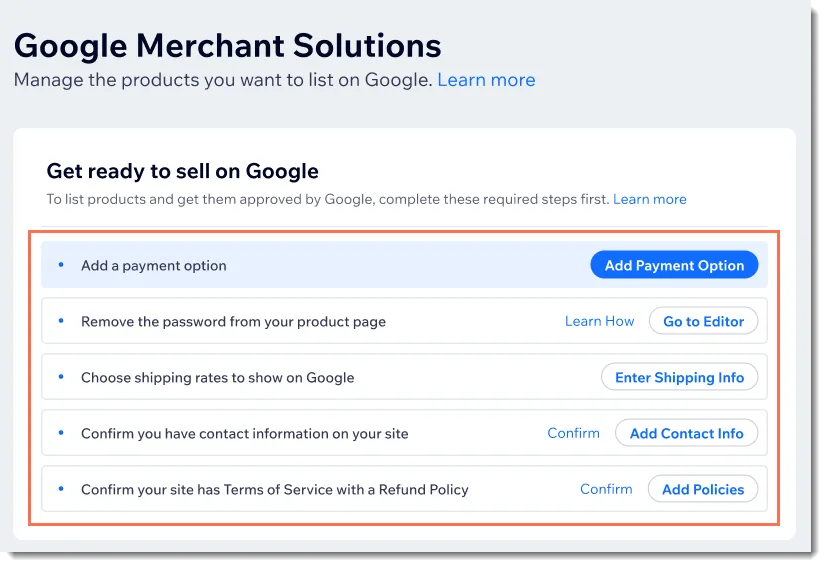Confirm contact information on your site
This screenshot has width=826, height=567.
[x=573, y=433]
